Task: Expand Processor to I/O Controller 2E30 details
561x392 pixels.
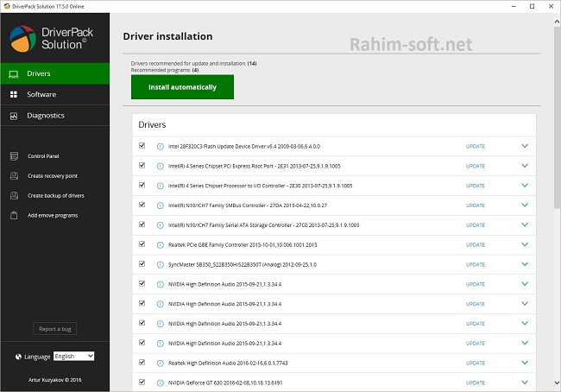Action: point(525,186)
